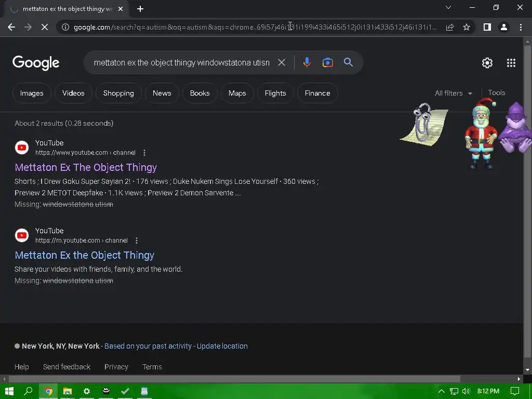Switch to Images results
The width and height of the screenshot is (532, 399).
coord(32,94)
